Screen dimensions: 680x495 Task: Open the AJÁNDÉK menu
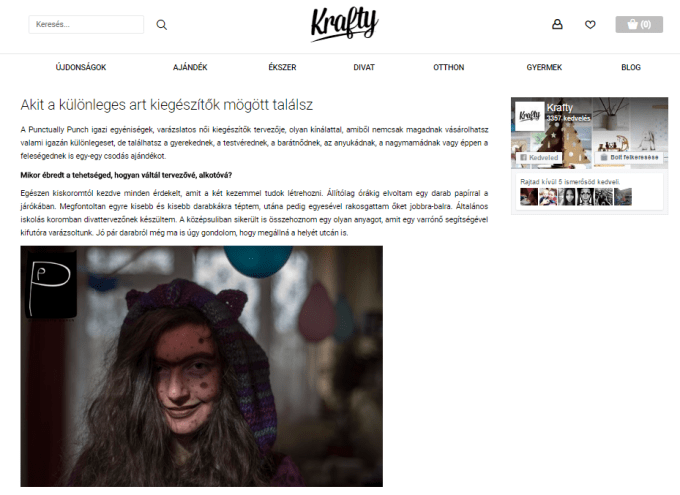tap(190, 67)
